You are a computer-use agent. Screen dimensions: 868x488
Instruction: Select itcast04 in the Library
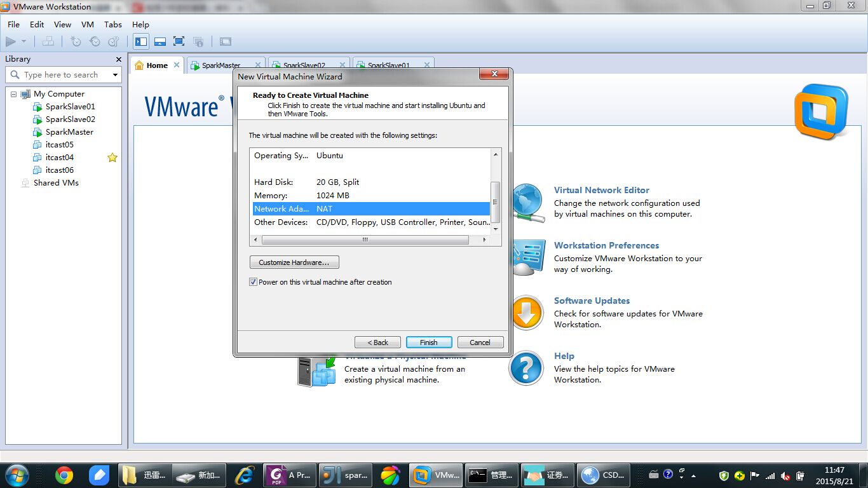tap(59, 158)
